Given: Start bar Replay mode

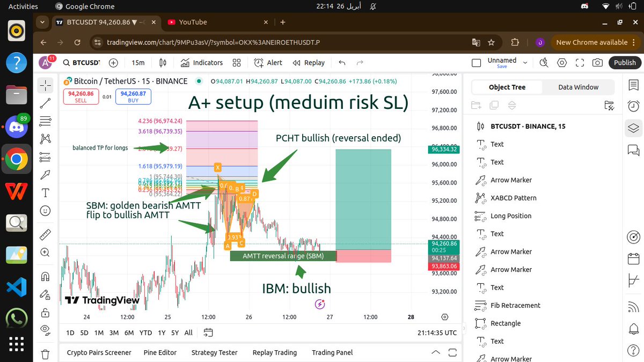Looking at the screenshot, I should (309, 63).
